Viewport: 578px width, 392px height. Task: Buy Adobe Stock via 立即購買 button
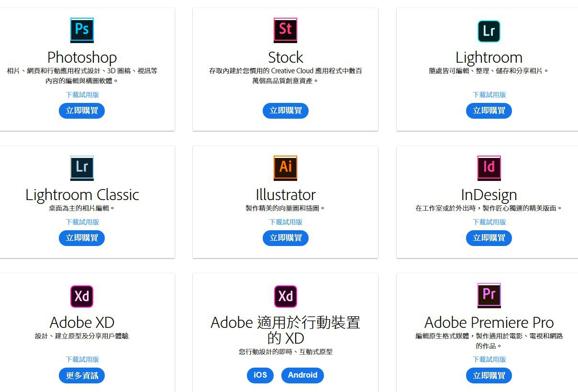pos(285,111)
